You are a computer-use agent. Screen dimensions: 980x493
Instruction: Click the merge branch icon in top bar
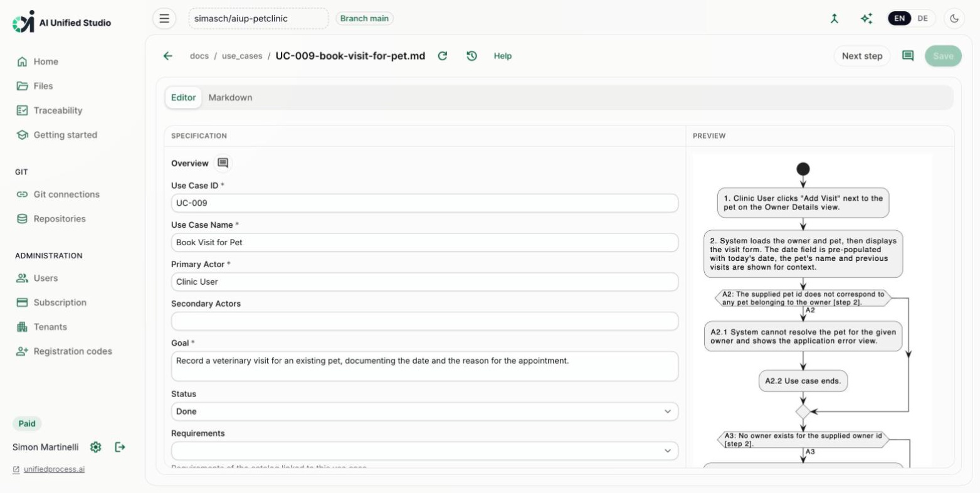click(x=834, y=18)
